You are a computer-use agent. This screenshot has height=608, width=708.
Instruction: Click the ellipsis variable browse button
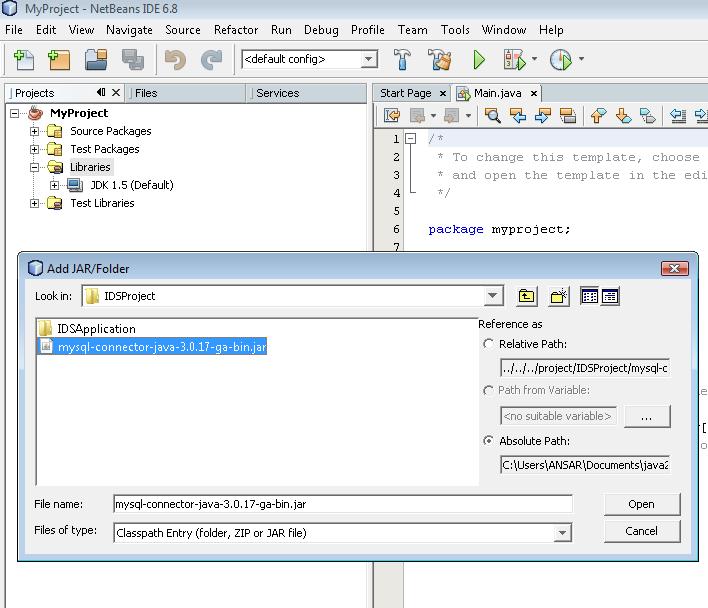(647, 416)
